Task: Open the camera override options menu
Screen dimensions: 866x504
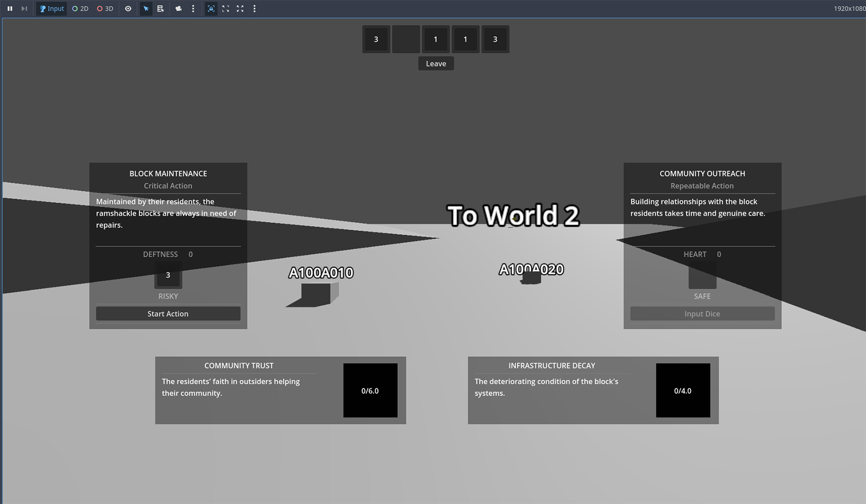Action: click(x=193, y=9)
